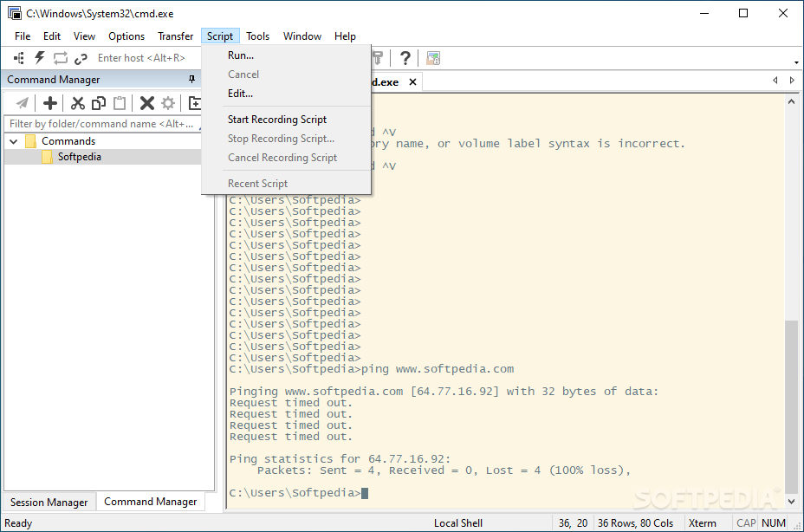Open the toolbar overflow options arrow
Screen dimensions: 804x532
pyautogui.click(x=796, y=62)
